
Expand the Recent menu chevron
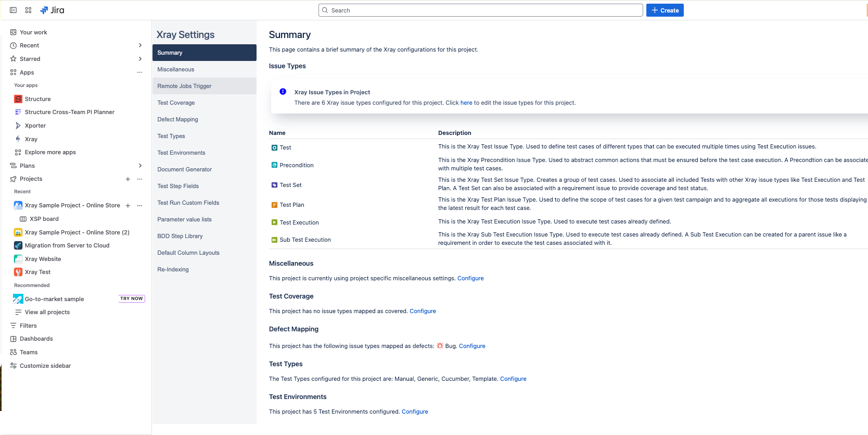140,45
